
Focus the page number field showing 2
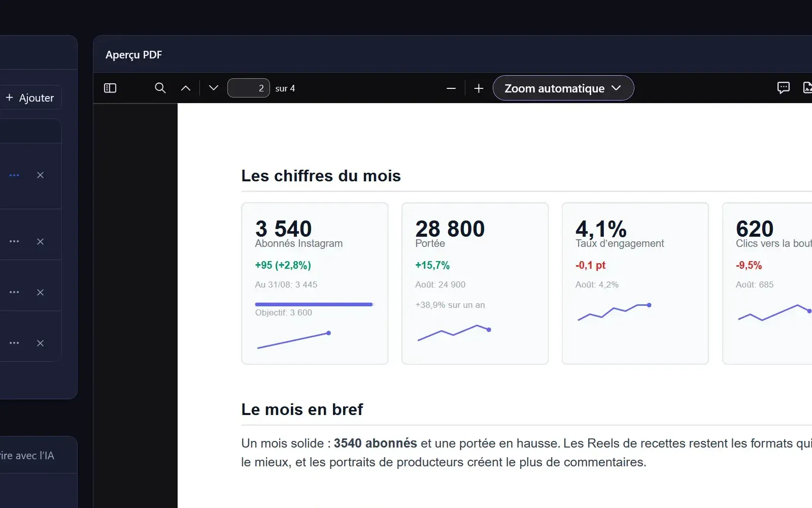click(x=249, y=88)
